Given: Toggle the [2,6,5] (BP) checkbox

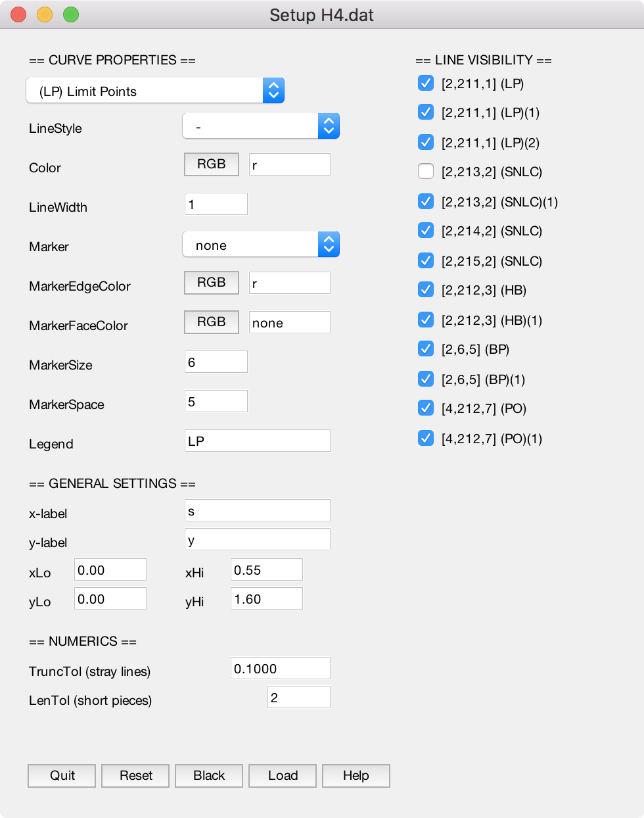Looking at the screenshot, I should (x=426, y=349).
